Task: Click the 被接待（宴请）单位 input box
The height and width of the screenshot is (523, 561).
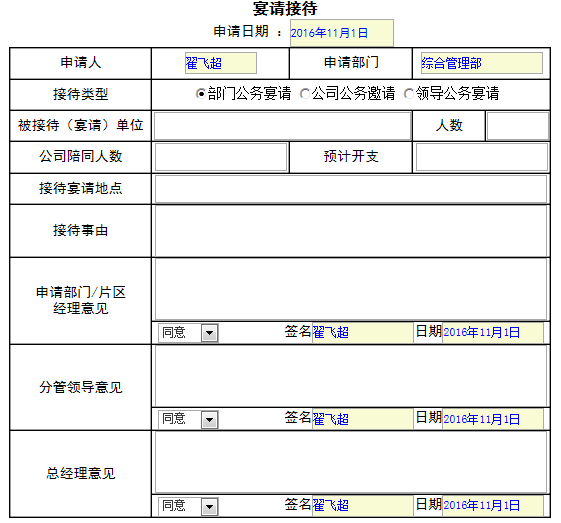Action: click(x=282, y=126)
